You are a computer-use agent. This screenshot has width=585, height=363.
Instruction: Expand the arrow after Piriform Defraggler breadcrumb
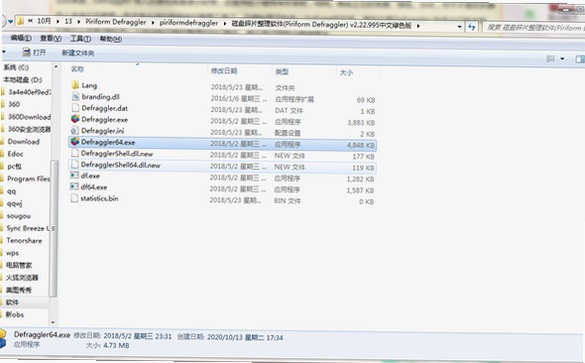tap(153, 23)
